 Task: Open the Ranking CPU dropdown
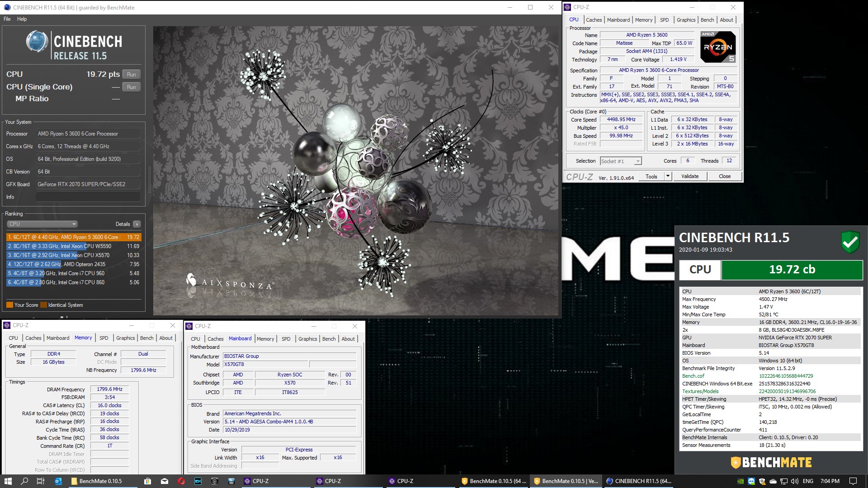pos(42,224)
